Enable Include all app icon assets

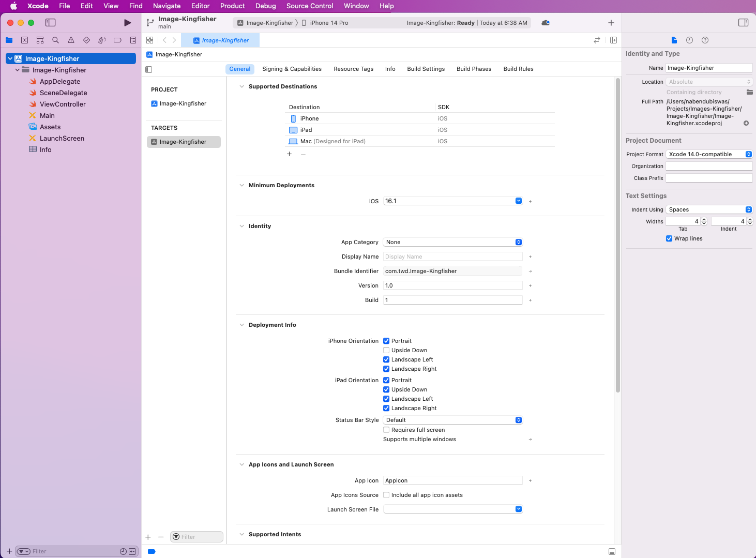pos(386,495)
